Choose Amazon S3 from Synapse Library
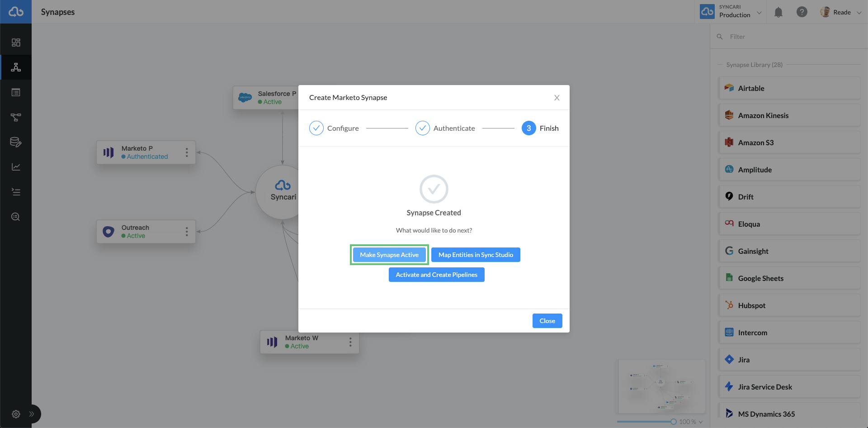 [789, 143]
